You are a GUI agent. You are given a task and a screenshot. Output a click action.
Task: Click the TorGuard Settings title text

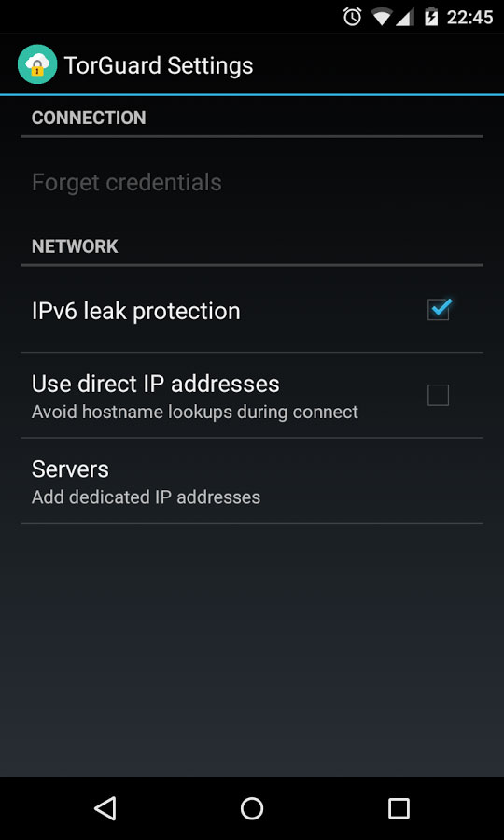(x=159, y=65)
